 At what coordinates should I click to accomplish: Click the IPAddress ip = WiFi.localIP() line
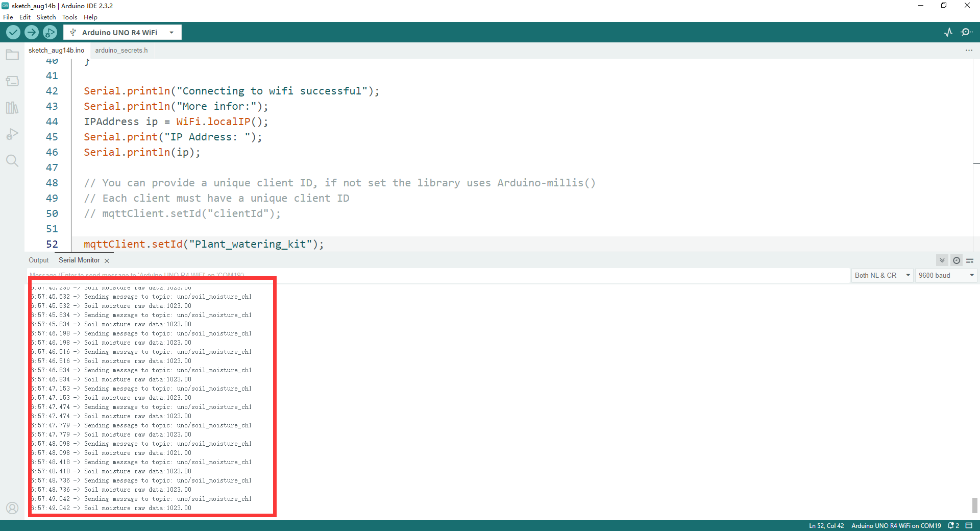176,122
